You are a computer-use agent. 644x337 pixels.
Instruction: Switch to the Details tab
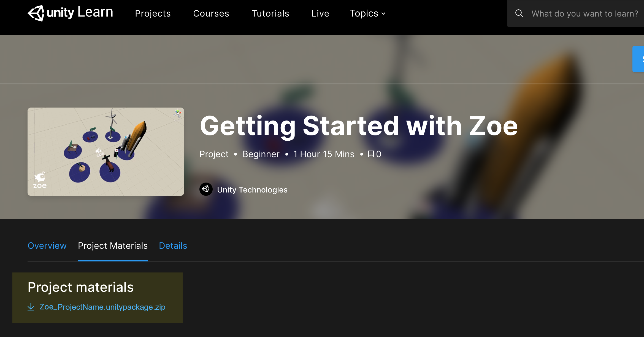[173, 245]
